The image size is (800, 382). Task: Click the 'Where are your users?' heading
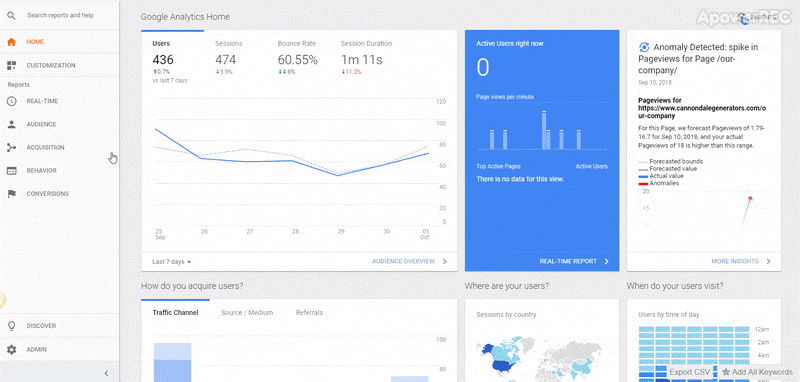[507, 286]
